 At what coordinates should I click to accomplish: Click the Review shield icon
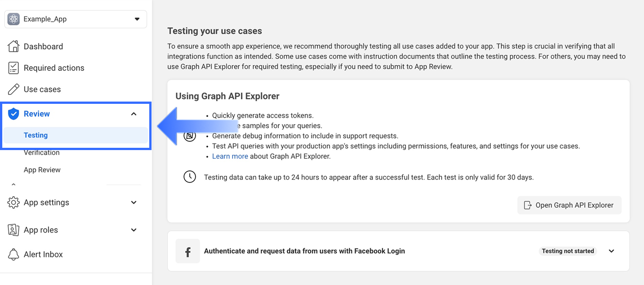[14, 114]
